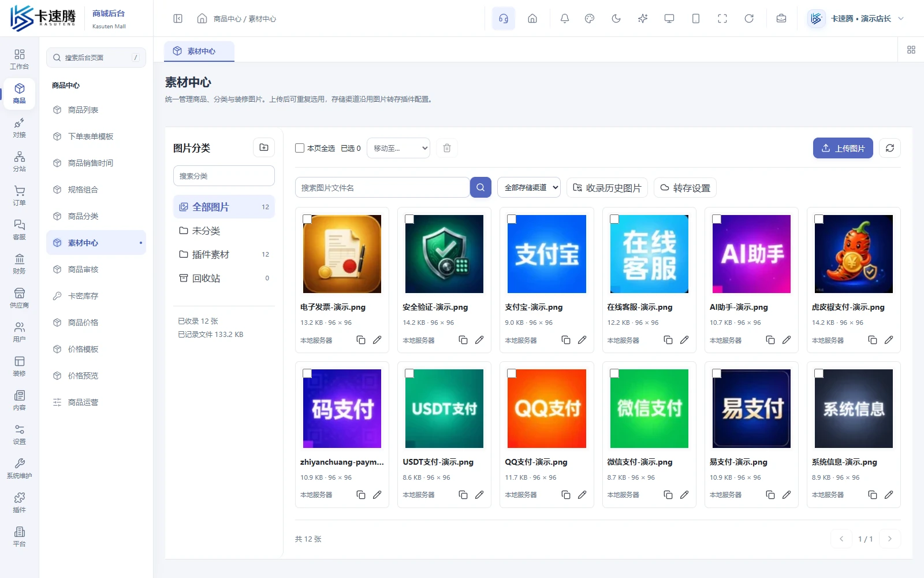Screen dimensions: 924x578
Task: Select checkbox on 虎皮椒支付-演示.png card
Action: (x=819, y=219)
